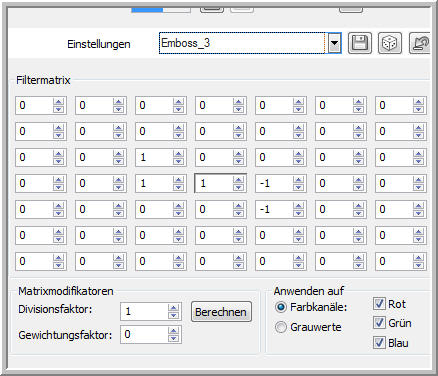The width and height of the screenshot is (438, 376).
Task: Click the reset to default icon
Action: tap(419, 43)
